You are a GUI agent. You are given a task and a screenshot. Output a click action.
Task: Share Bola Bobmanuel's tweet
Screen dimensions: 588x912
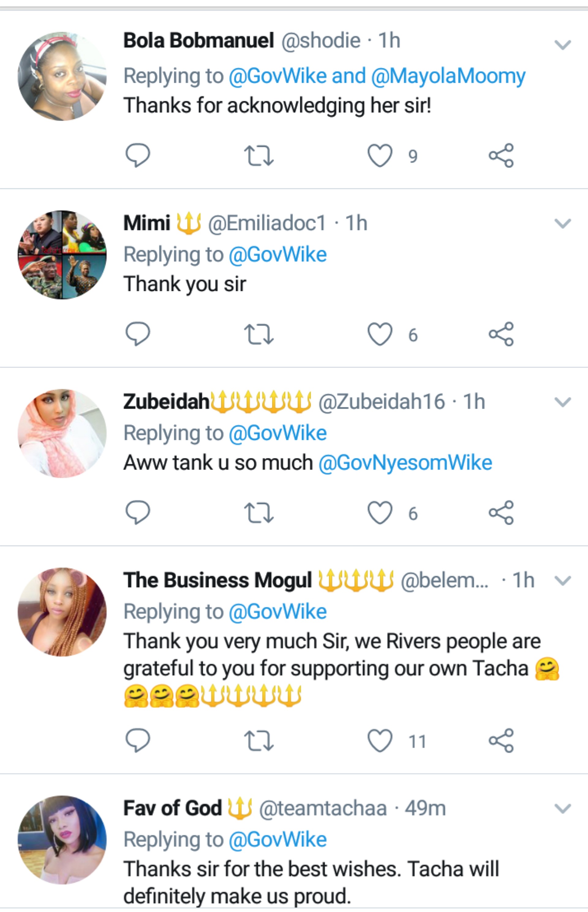pos(501,155)
